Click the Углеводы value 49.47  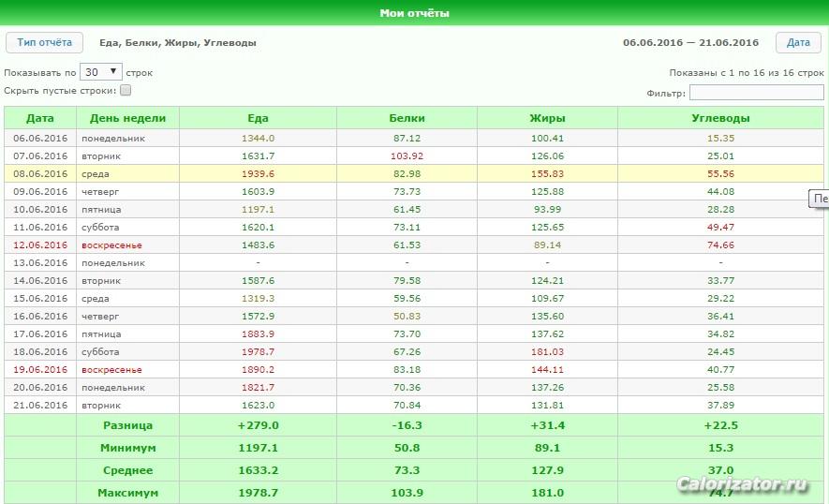pyautogui.click(x=720, y=227)
